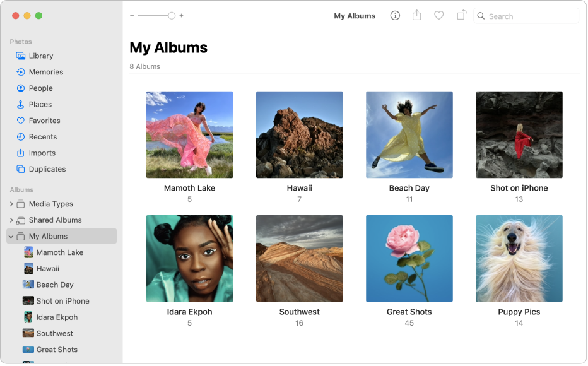Open the Puppy Pics album
Image resolution: width=588 pixels, height=366 pixels.
click(x=519, y=258)
